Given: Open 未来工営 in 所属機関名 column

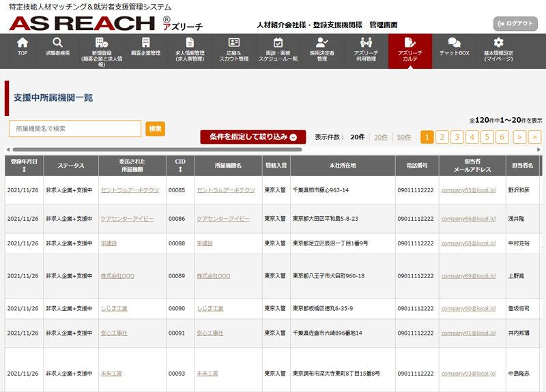Looking at the screenshot, I should pos(207,374).
